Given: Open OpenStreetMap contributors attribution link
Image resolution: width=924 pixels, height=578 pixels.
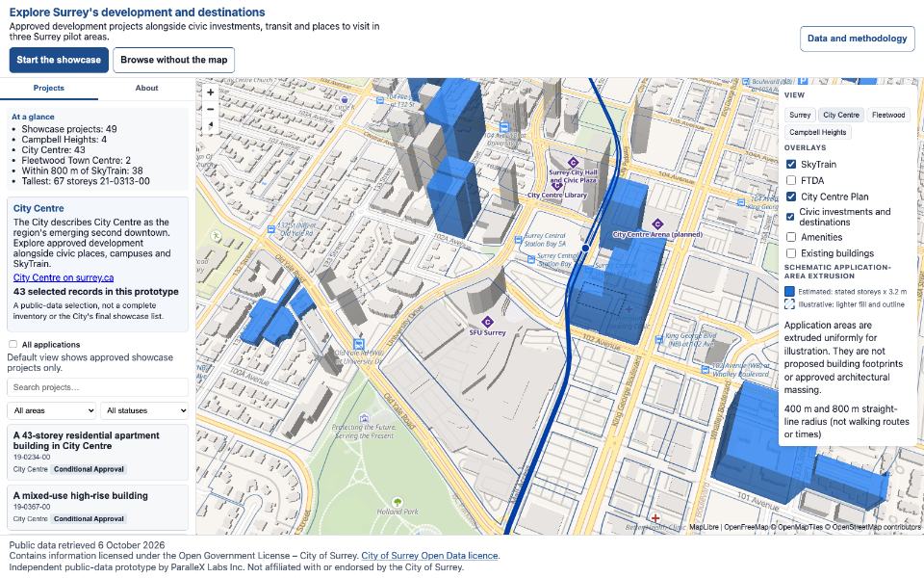Looking at the screenshot, I should pyautogui.click(x=876, y=527).
